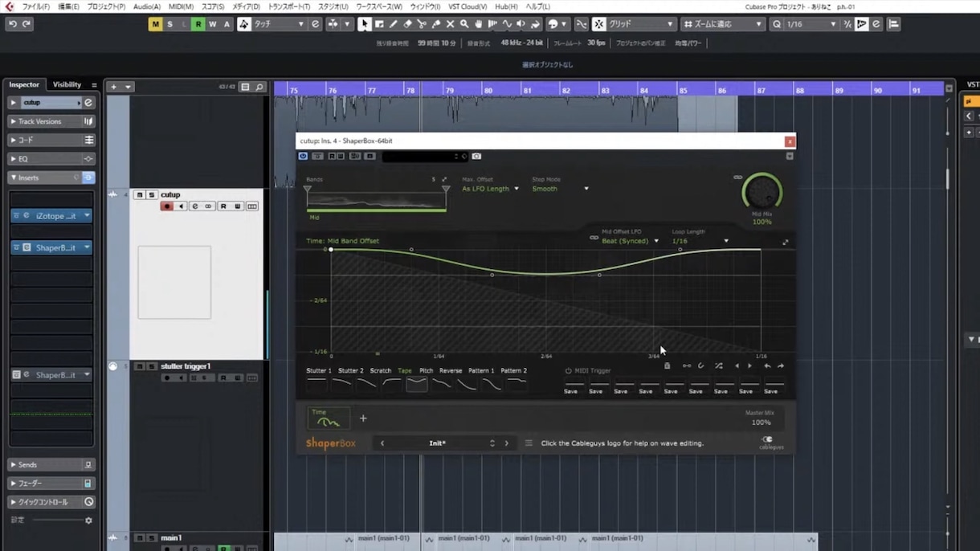This screenshot has height=551, width=980.
Task: Click the Mid Mix knob
Action: (762, 193)
